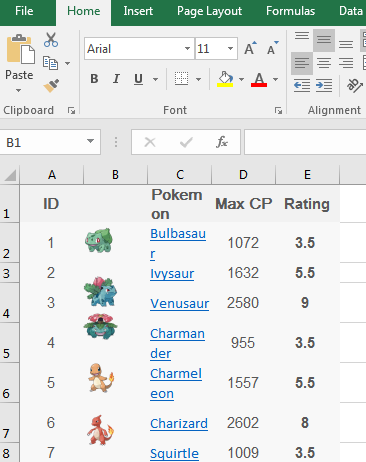Open the Insert Function fx button

point(222,142)
